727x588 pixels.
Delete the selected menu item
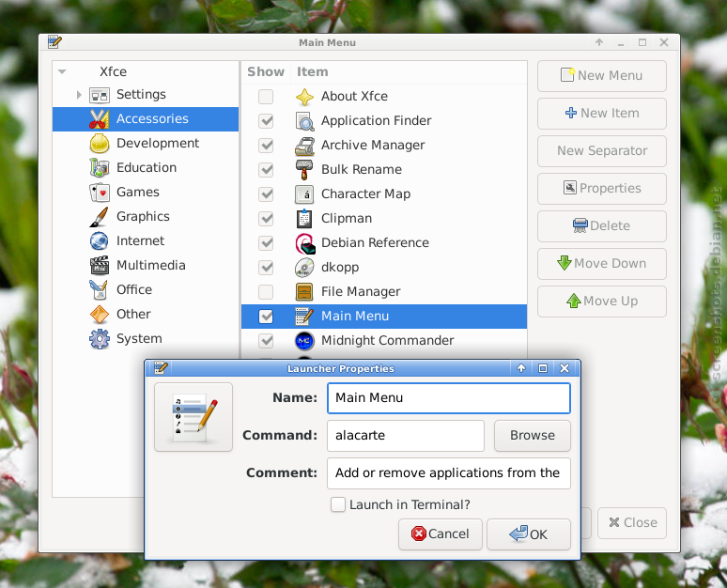pos(602,226)
